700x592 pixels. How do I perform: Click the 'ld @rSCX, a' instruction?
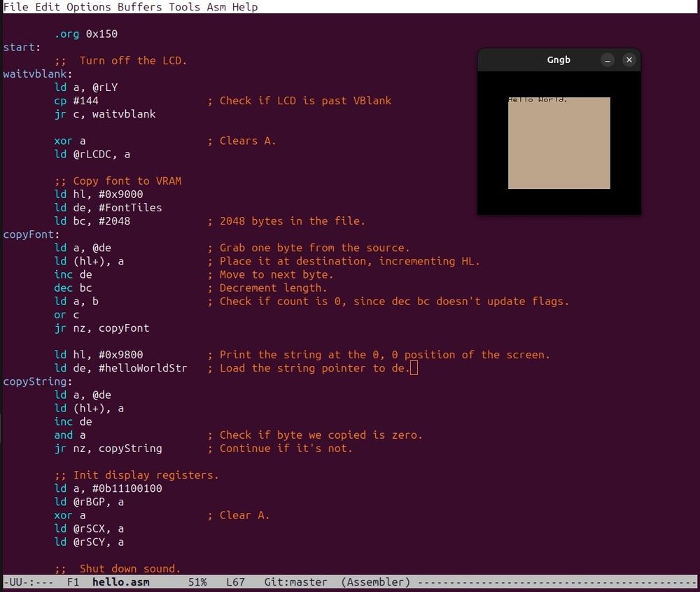click(x=89, y=529)
